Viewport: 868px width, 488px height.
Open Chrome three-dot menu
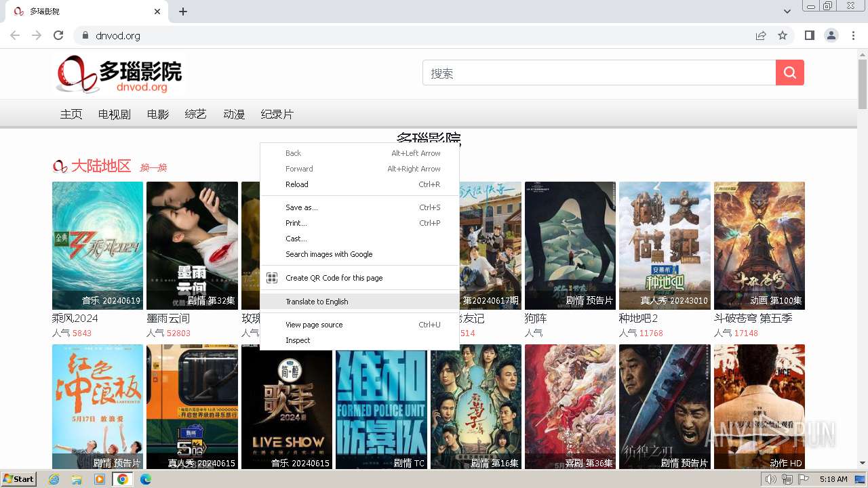(x=853, y=35)
